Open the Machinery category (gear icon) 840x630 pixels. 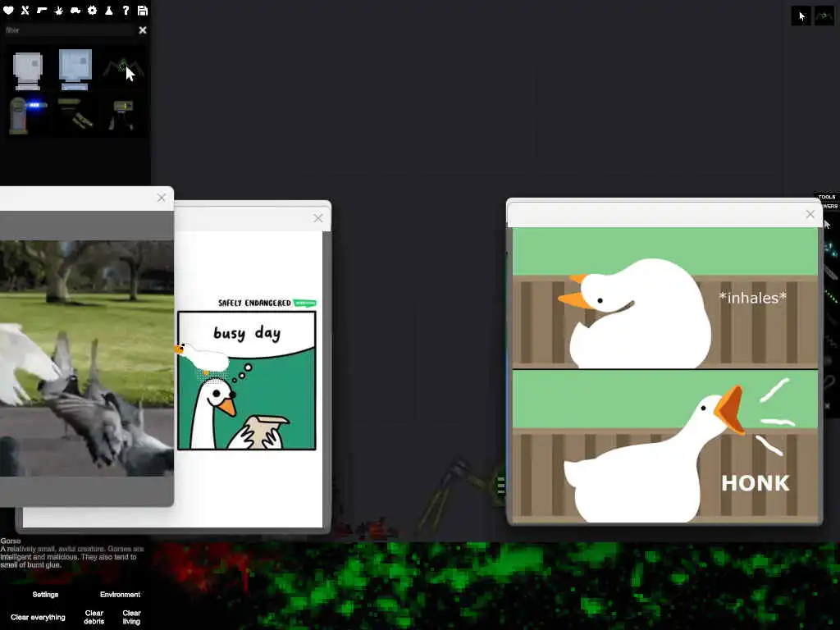92,10
